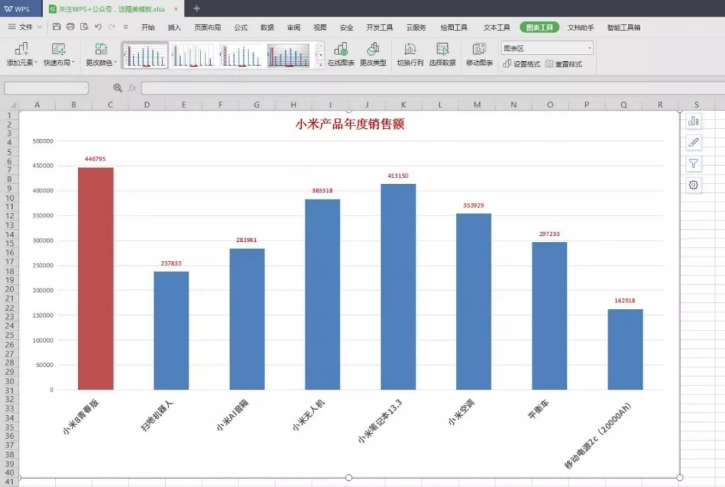725x487 pixels.
Task: Click the Change Chart Type (更改类型) icon
Action: point(373,55)
